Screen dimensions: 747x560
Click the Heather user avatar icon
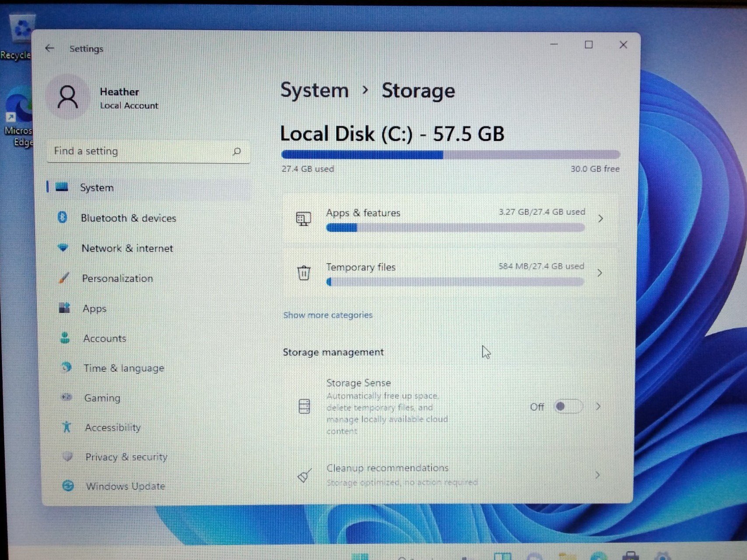tap(67, 97)
